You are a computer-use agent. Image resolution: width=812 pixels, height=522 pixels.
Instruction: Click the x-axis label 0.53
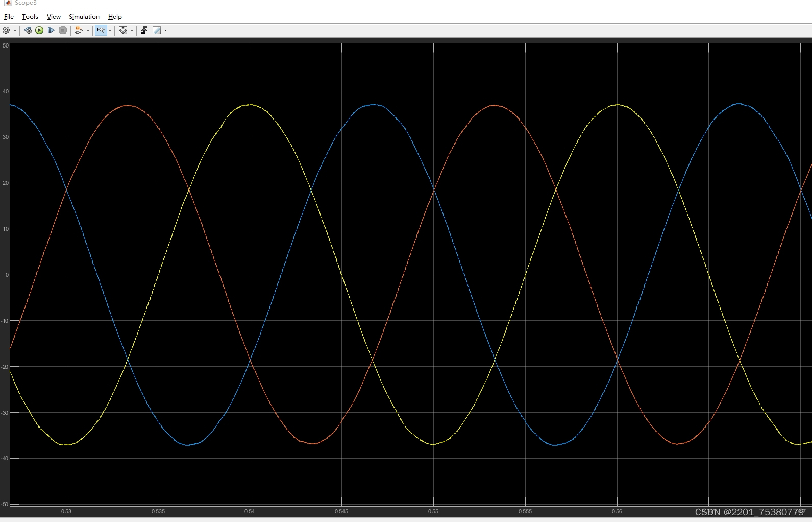pyautogui.click(x=66, y=511)
